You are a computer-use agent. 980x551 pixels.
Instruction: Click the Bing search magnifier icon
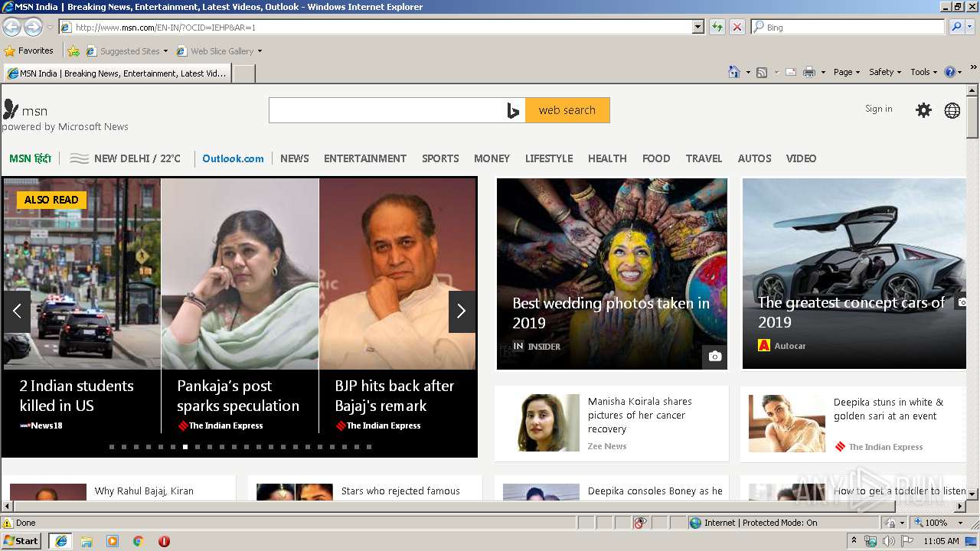(x=956, y=27)
